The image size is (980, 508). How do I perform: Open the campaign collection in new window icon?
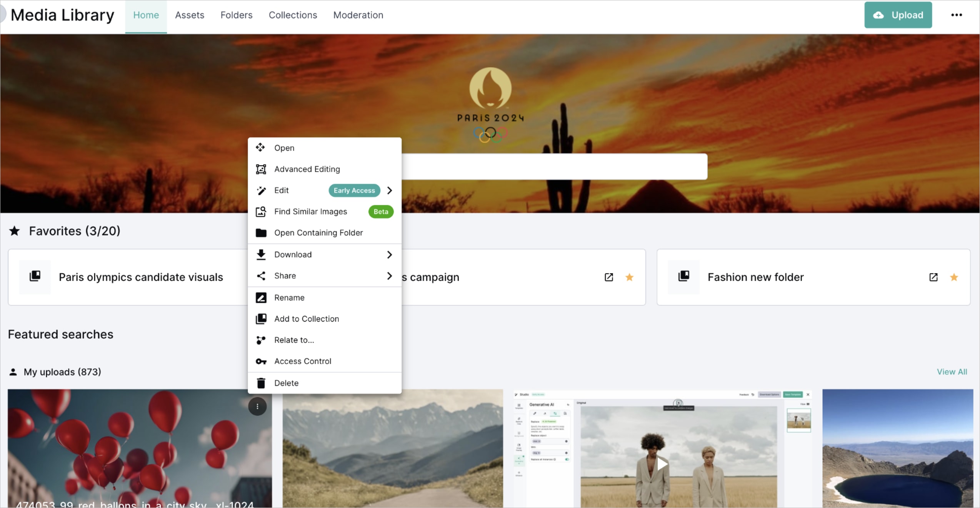click(608, 277)
